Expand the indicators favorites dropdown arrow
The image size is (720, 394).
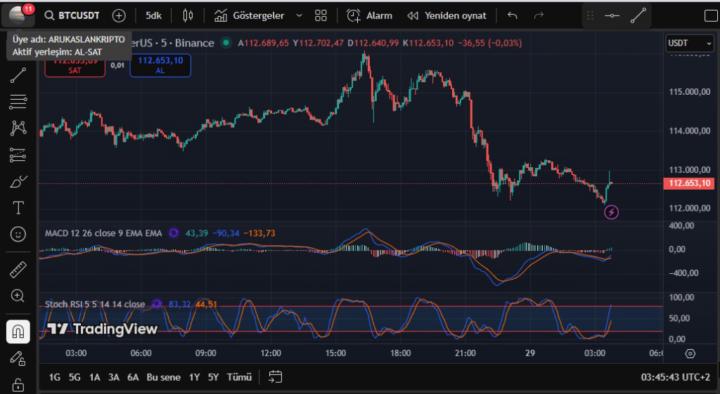(299, 16)
